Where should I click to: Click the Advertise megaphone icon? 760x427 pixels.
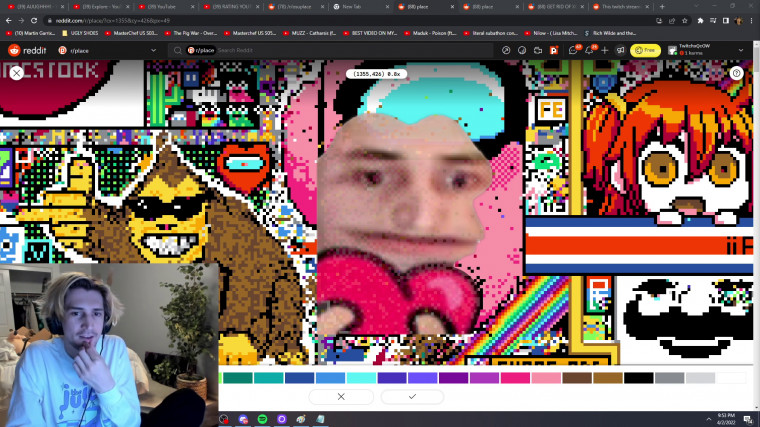click(x=620, y=50)
